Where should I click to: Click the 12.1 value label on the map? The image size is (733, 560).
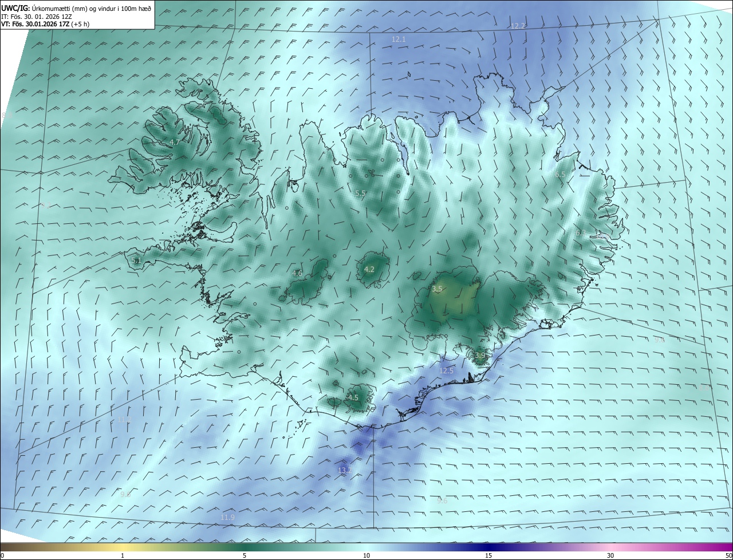pyautogui.click(x=399, y=39)
